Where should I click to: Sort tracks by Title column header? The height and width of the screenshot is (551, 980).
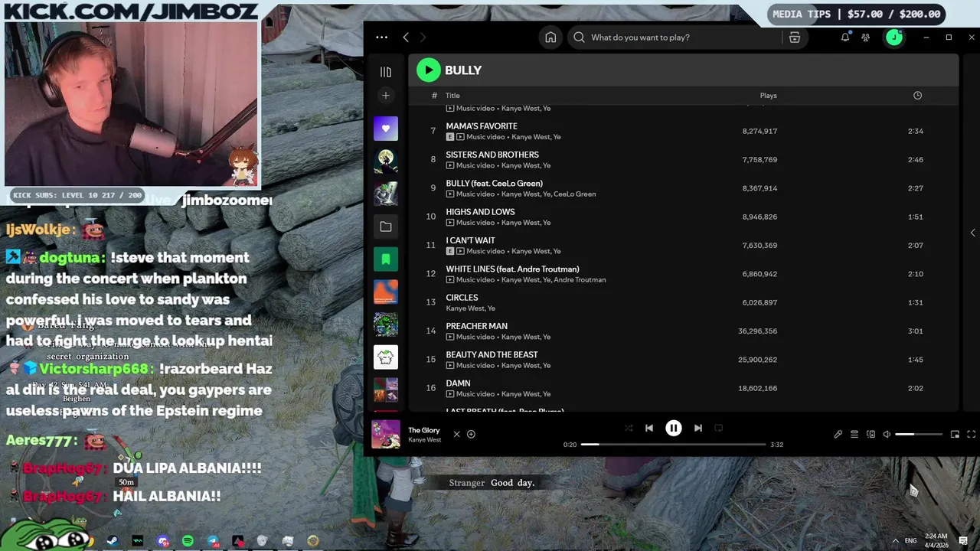point(452,96)
